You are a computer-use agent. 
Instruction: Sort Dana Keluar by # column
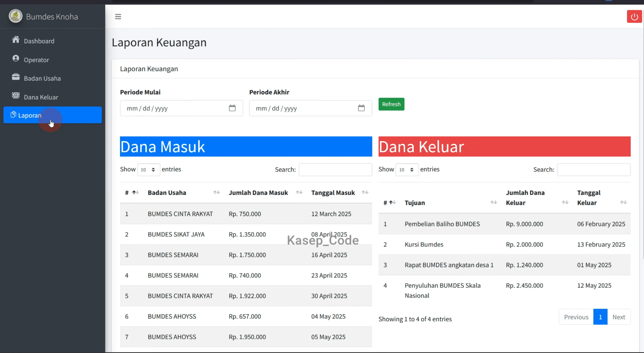coord(393,202)
